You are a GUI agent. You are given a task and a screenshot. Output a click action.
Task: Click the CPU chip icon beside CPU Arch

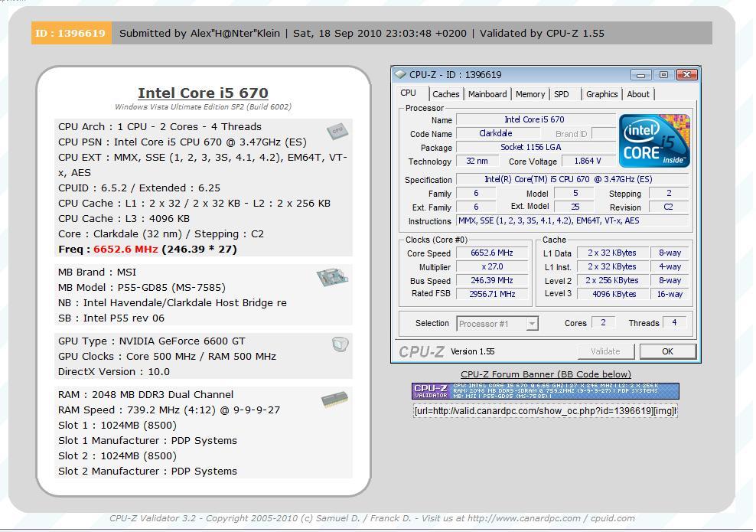click(337, 131)
